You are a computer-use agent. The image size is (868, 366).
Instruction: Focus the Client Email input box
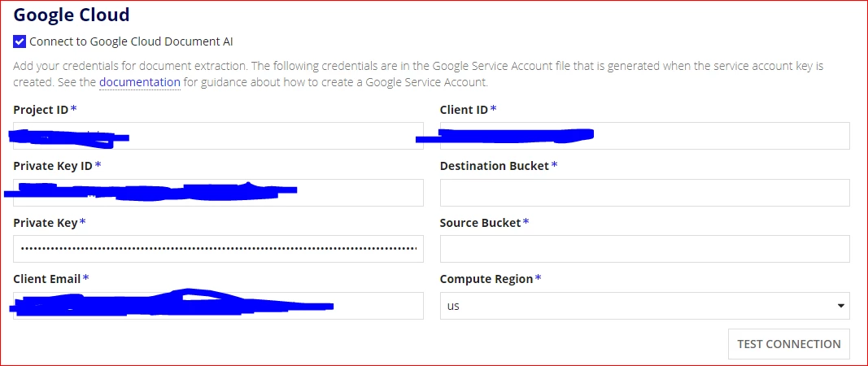tap(218, 306)
